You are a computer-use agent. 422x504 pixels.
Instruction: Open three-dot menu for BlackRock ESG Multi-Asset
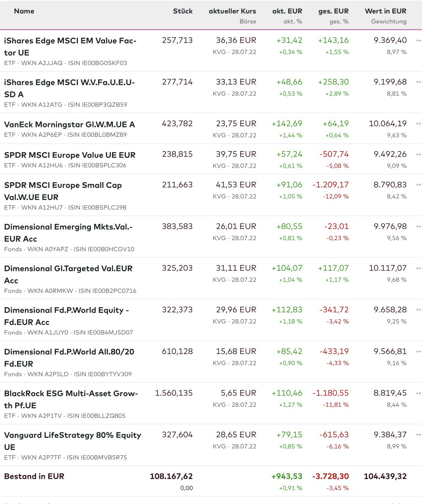[x=419, y=393]
